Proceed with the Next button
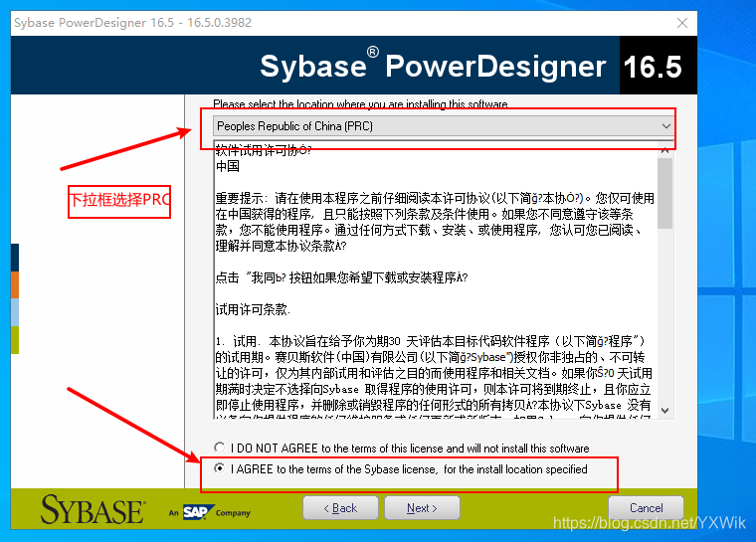The height and width of the screenshot is (542, 756). click(x=422, y=508)
